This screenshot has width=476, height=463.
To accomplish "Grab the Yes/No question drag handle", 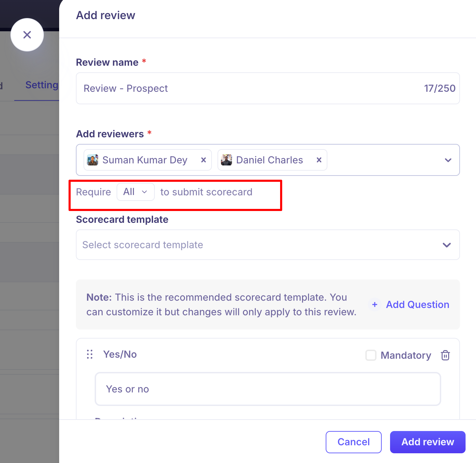I will 90,354.
